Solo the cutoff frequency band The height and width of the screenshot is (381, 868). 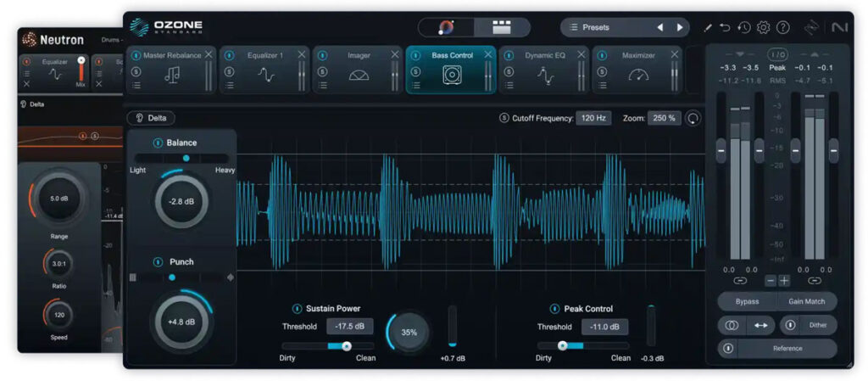pos(504,118)
